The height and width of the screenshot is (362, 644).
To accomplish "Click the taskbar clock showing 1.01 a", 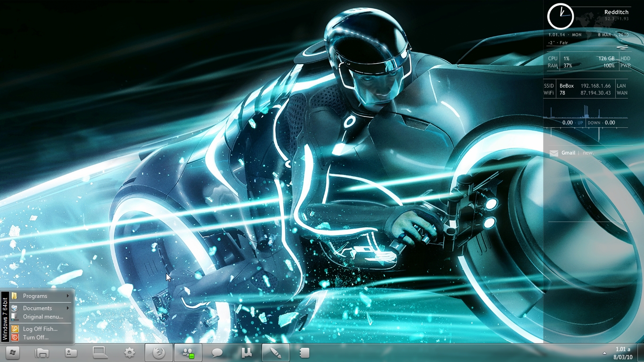I will [623, 349].
